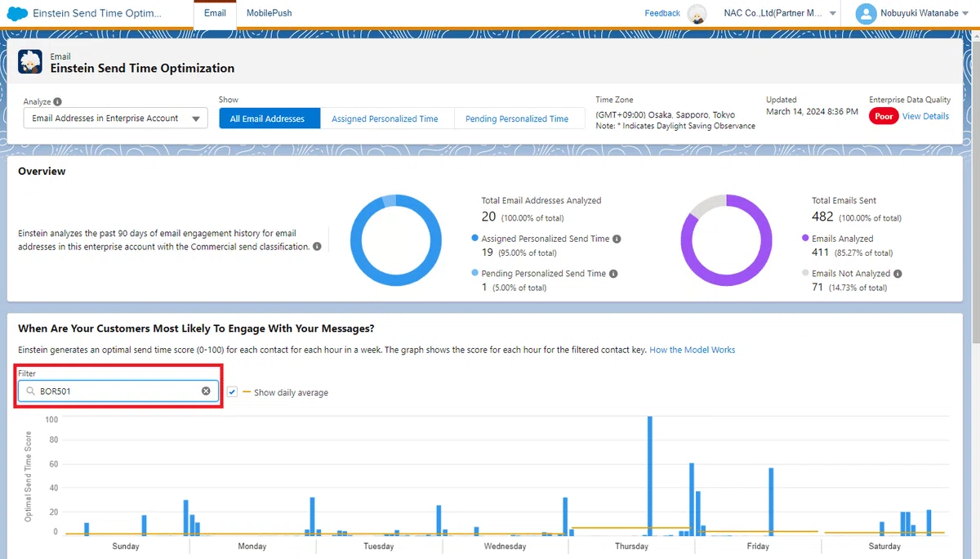The height and width of the screenshot is (559, 980).
Task: Click the tallest Thursday bar in chart
Action: coord(650,476)
